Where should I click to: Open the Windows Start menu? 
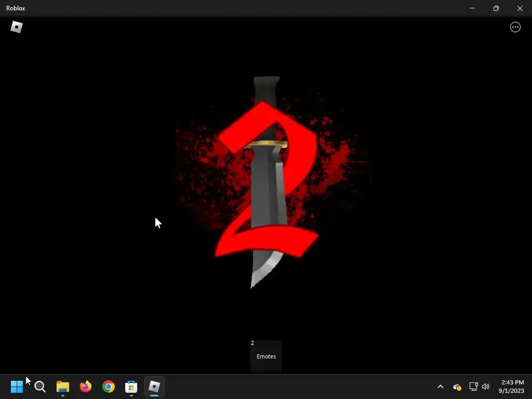(x=17, y=387)
